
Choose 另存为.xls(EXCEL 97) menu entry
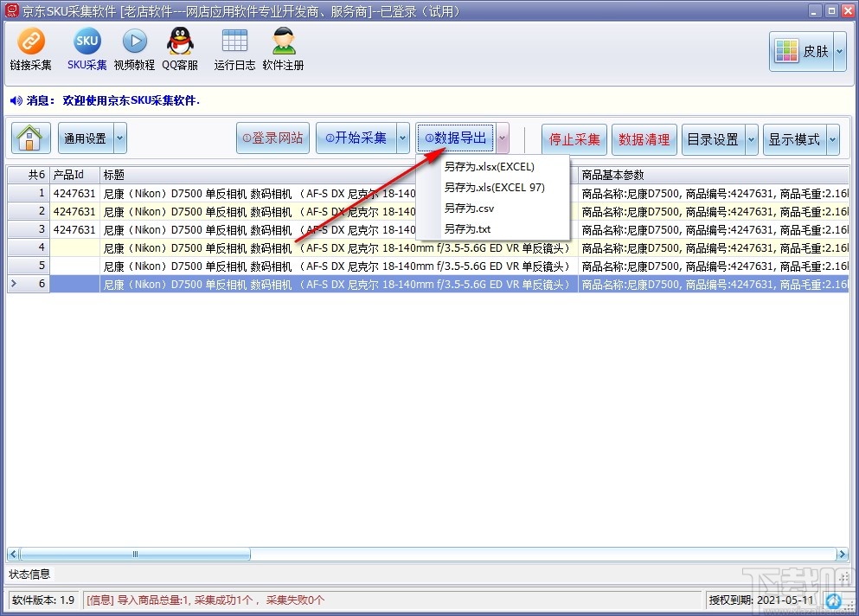494,188
